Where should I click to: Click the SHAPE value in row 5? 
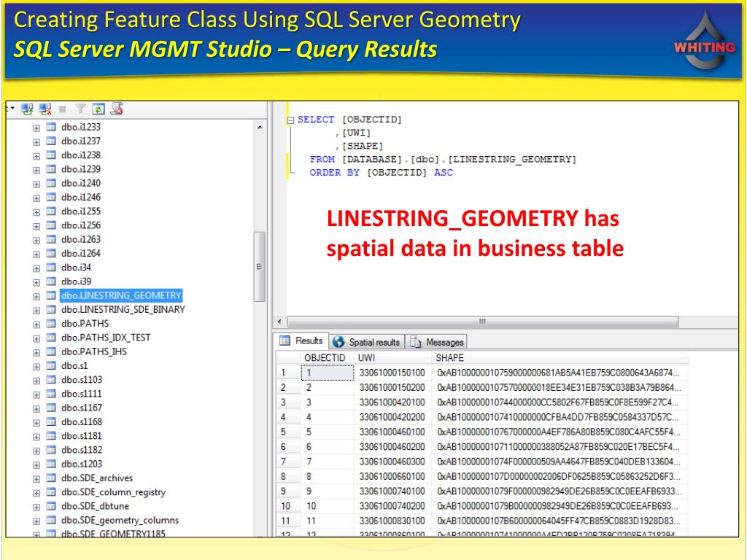[559, 432]
